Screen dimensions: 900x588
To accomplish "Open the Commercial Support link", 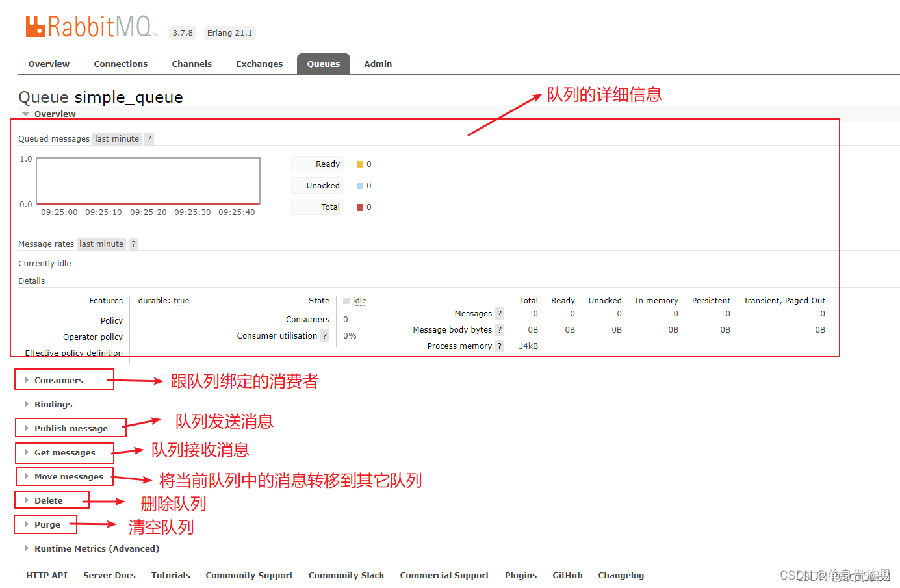I will (444, 575).
